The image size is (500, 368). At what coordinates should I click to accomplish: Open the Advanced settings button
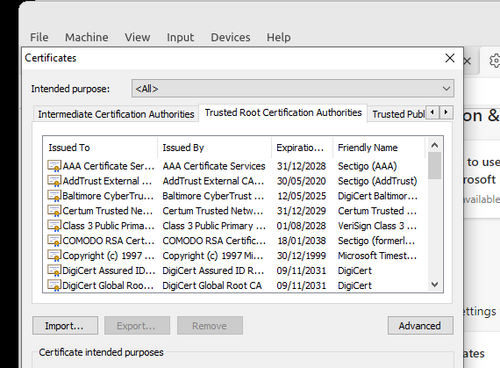pos(420,326)
